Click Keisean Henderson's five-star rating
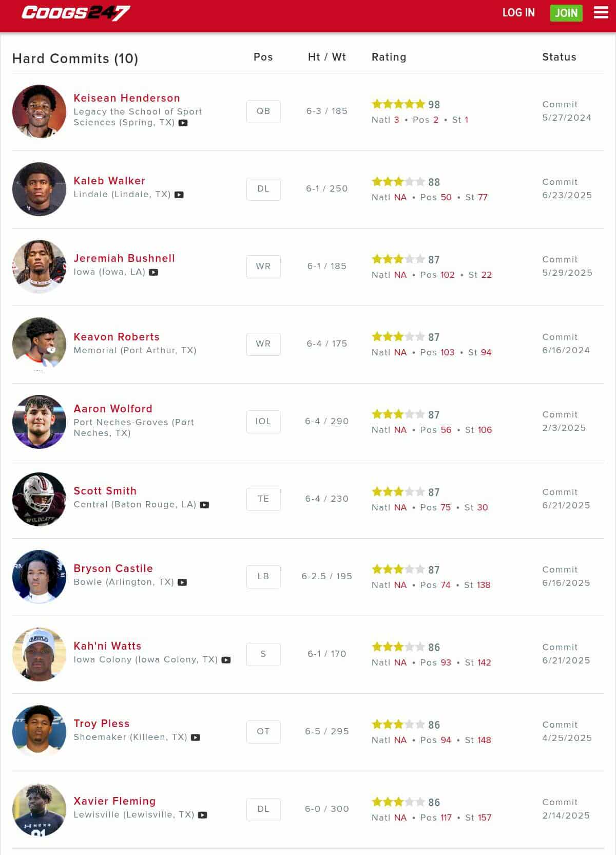This screenshot has height=855, width=616. pyautogui.click(x=398, y=104)
